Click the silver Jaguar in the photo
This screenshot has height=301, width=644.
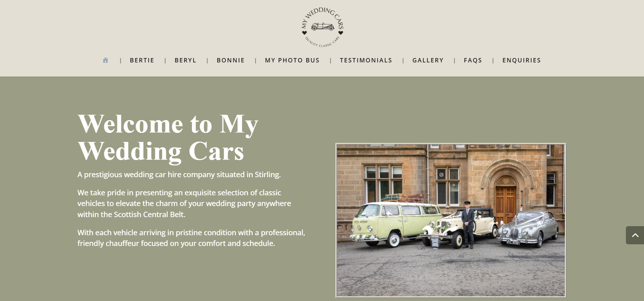click(x=528, y=228)
